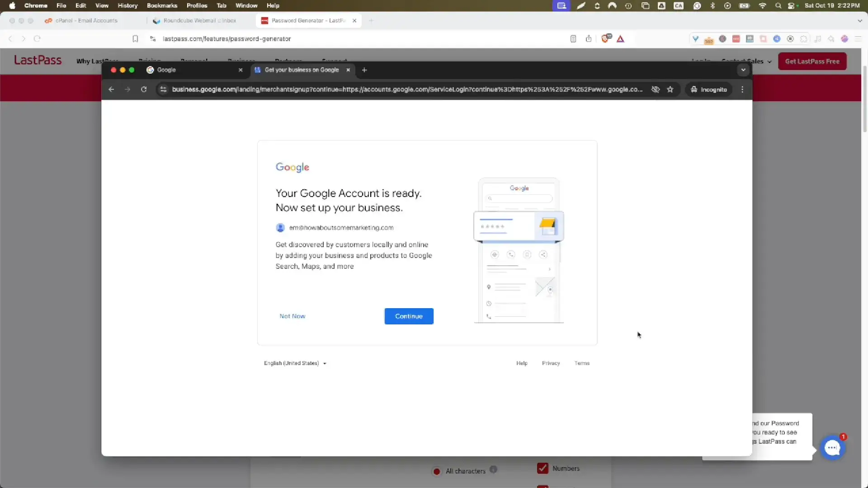868x488 pixels.
Task: Open the English (United States) language dropdown
Action: [x=295, y=363]
